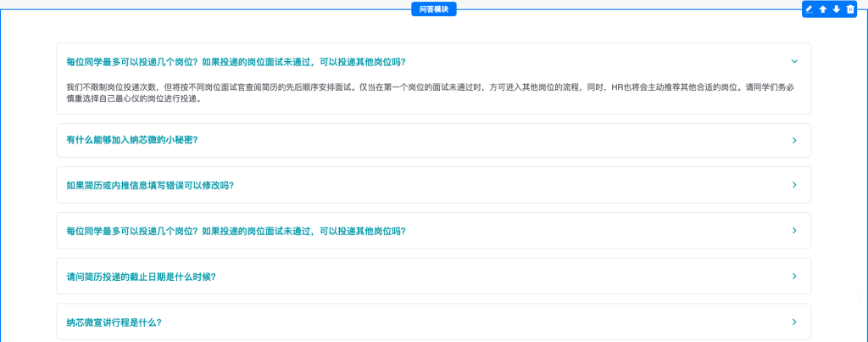Open the question 请问简历投递的截止日期是什么时候？

[x=141, y=277]
